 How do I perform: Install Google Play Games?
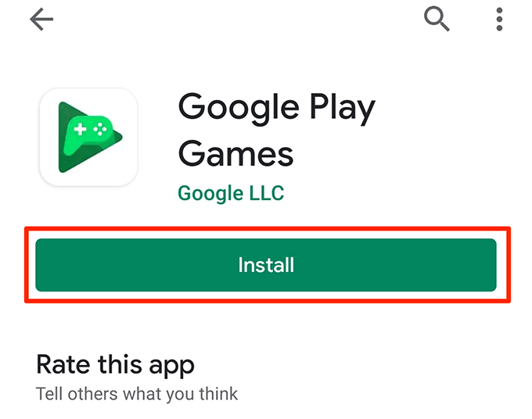pos(266,265)
